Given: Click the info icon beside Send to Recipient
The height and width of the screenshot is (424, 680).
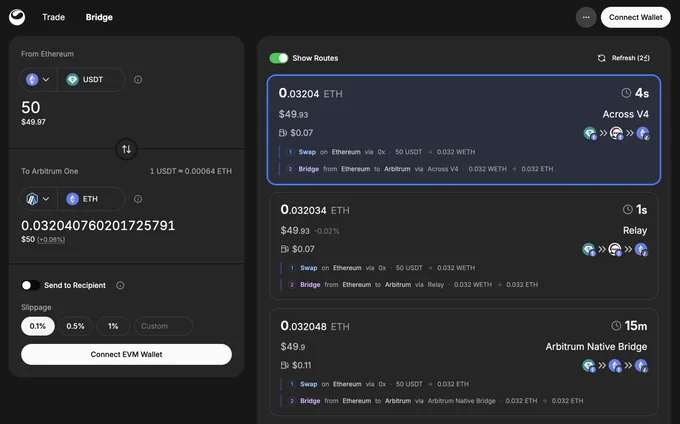Looking at the screenshot, I should pyautogui.click(x=120, y=285).
